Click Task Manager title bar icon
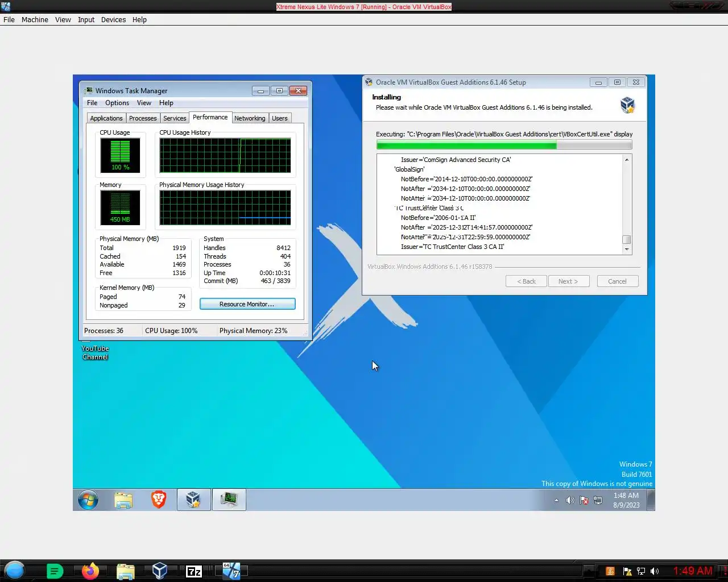 [89, 90]
